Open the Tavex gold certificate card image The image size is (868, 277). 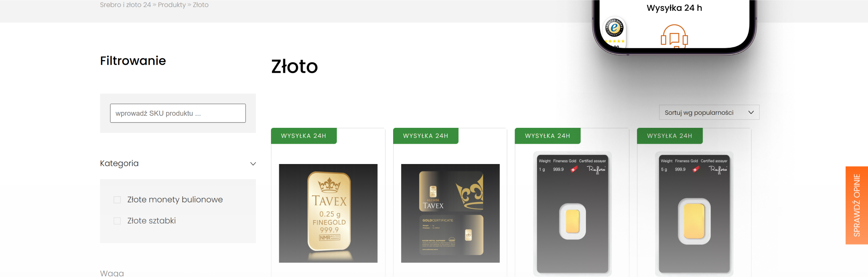click(x=450, y=213)
